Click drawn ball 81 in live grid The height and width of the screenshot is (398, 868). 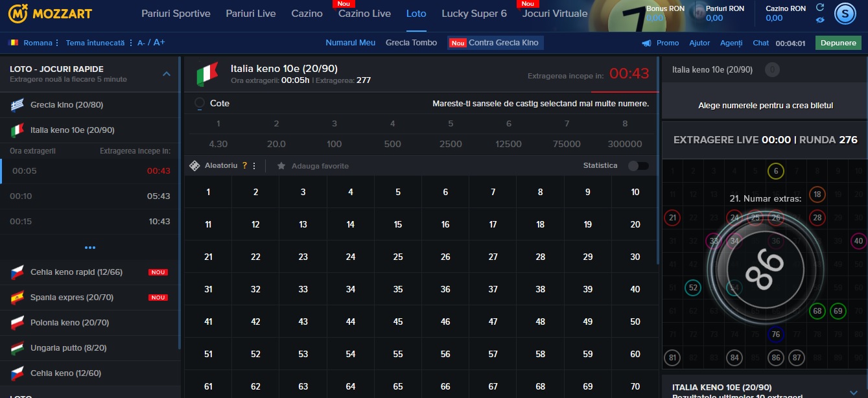672,358
